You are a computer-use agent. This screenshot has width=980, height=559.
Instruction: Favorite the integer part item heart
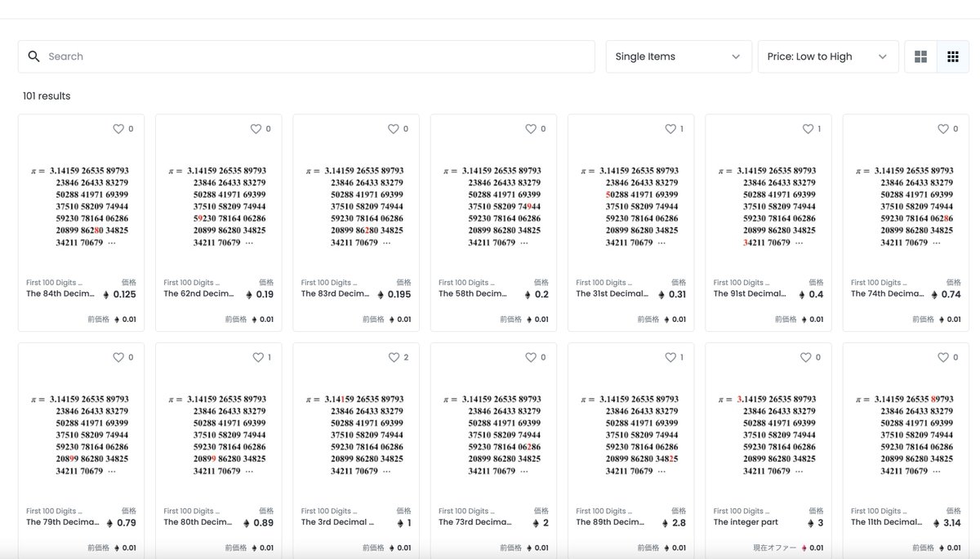[x=806, y=357]
